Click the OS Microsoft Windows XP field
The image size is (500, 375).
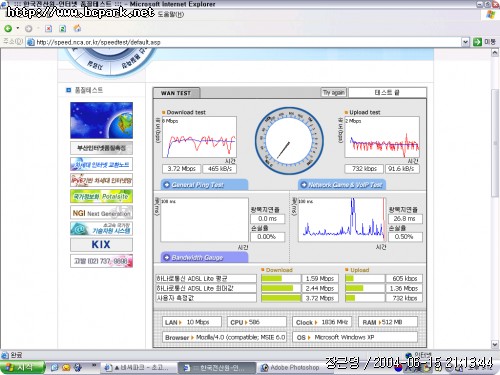355,337
